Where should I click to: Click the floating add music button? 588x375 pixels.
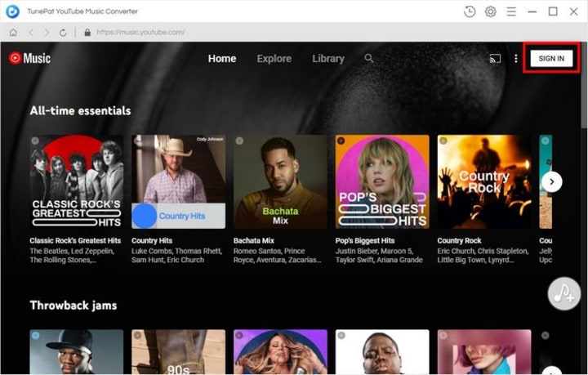coord(564,293)
